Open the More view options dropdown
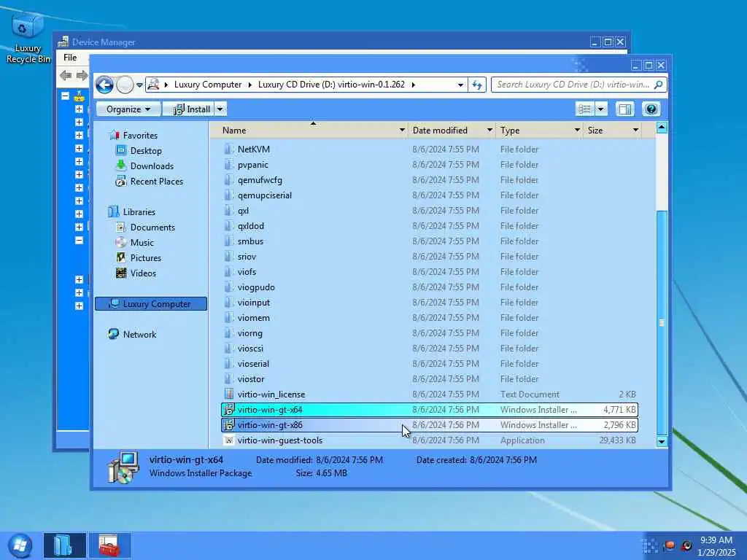 pos(601,109)
